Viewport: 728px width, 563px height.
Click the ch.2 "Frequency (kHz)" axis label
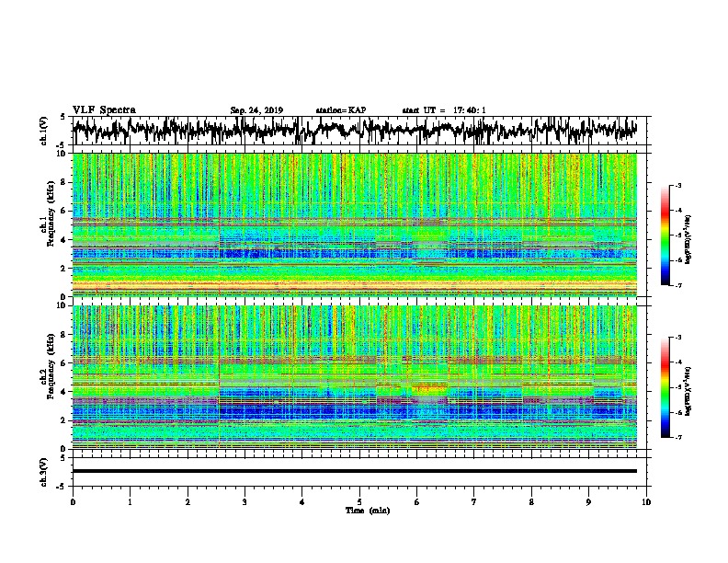click(x=51, y=366)
